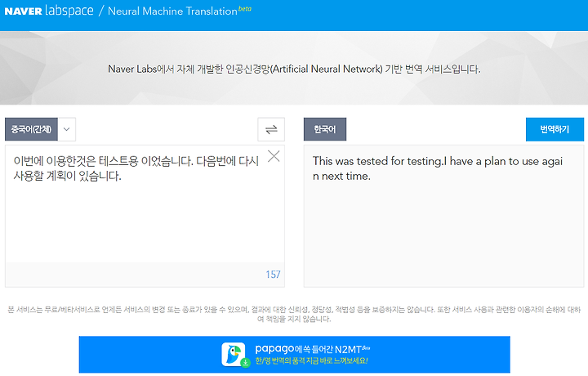Click the service disclaimer text below the boxes
Screen dimensions: 588x376
(x=294, y=314)
